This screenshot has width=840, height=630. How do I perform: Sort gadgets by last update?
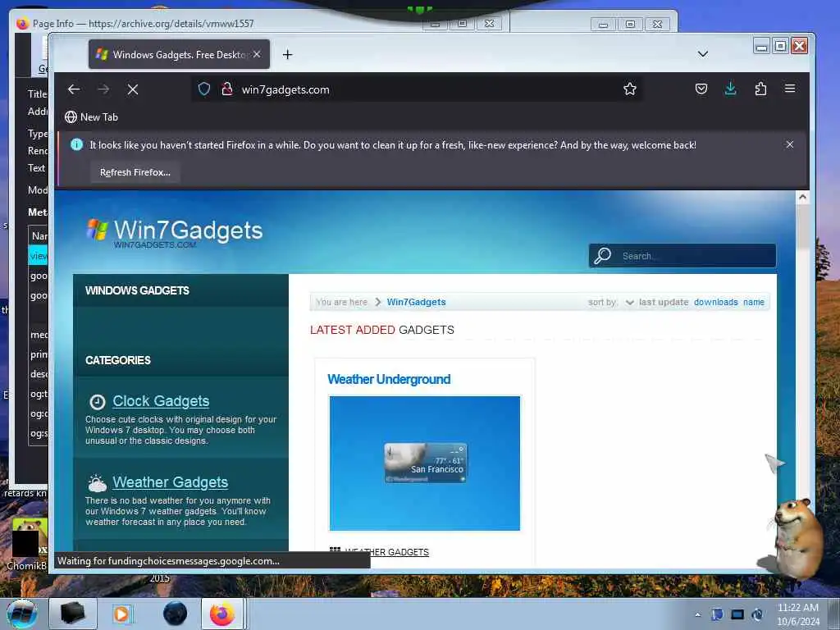[663, 302]
